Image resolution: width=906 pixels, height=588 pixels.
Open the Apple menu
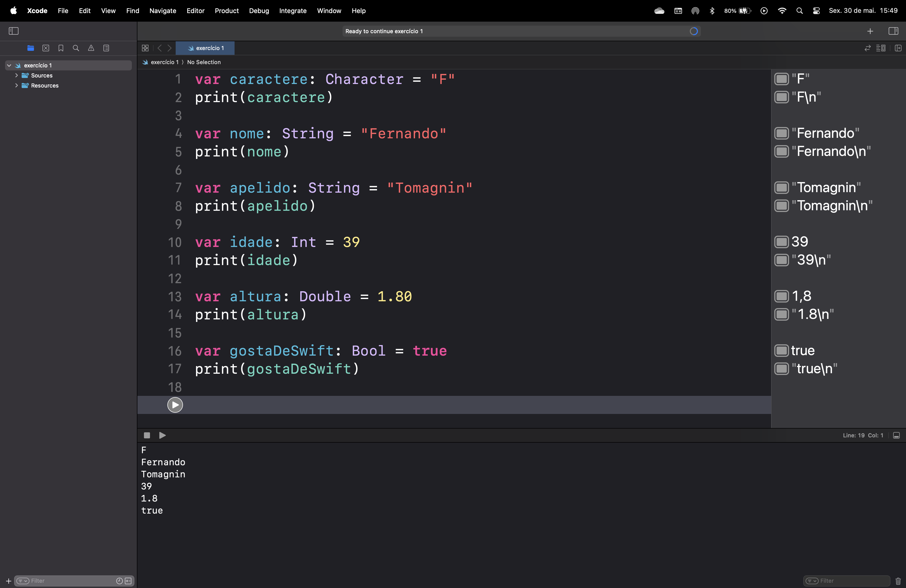pos(13,11)
